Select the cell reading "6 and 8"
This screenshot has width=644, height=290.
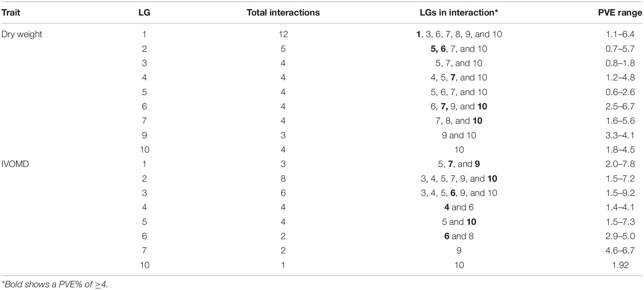(459, 236)
